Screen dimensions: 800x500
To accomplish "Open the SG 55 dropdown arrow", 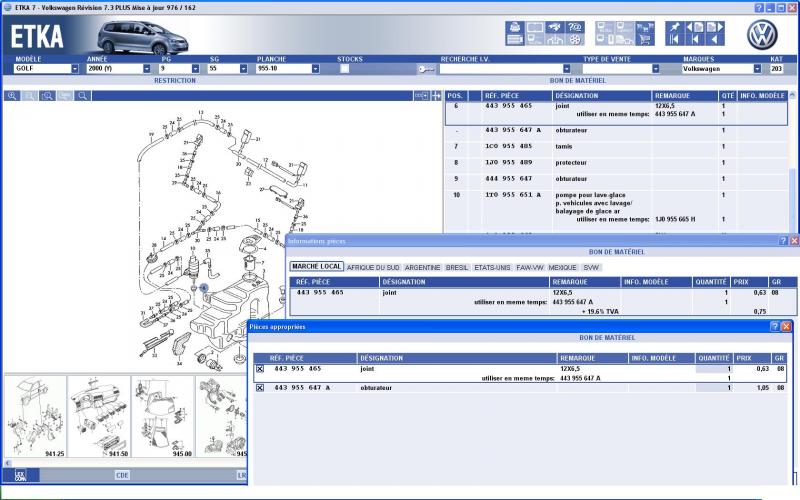I will point(243,69).
